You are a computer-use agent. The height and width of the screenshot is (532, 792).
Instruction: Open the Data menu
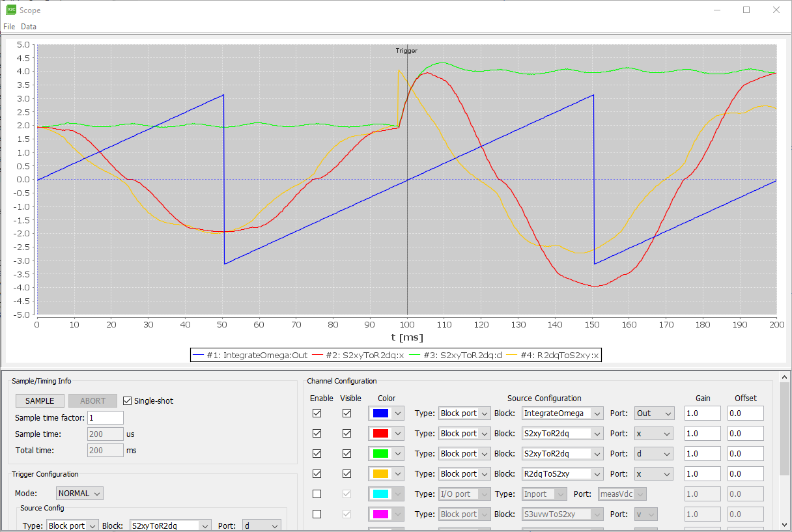[28, 26]
